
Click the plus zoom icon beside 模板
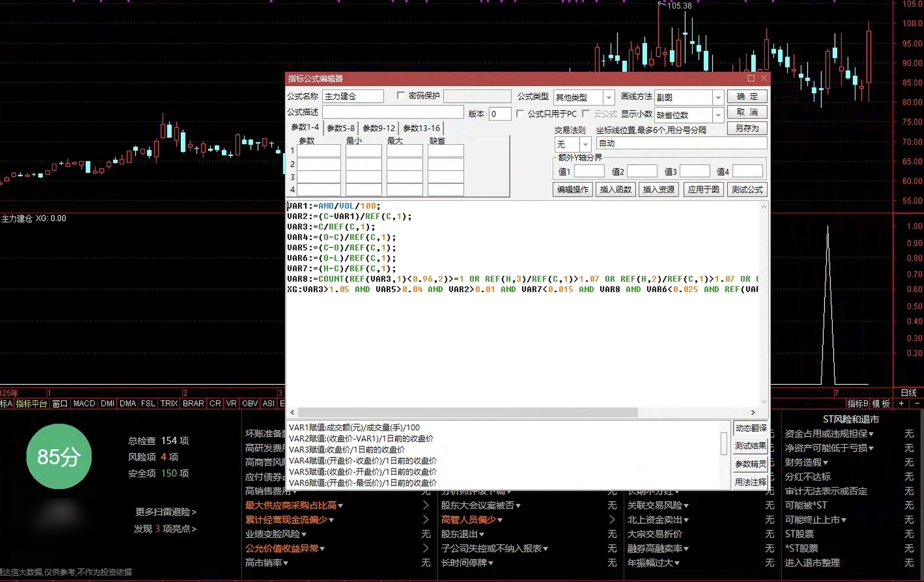pyautogui.click(x=901, y=403)
